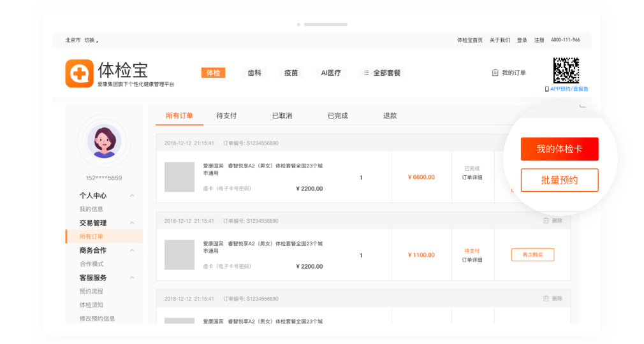
Task: Click trash icon on second order header
Action: (546, 221)
